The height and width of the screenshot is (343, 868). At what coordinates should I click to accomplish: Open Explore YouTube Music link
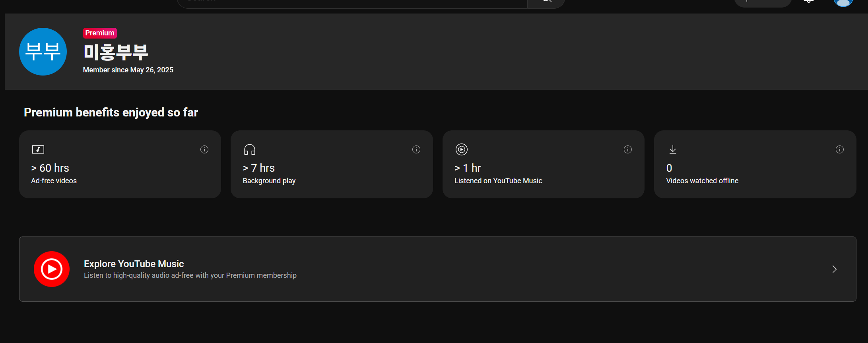coord(438,269)
